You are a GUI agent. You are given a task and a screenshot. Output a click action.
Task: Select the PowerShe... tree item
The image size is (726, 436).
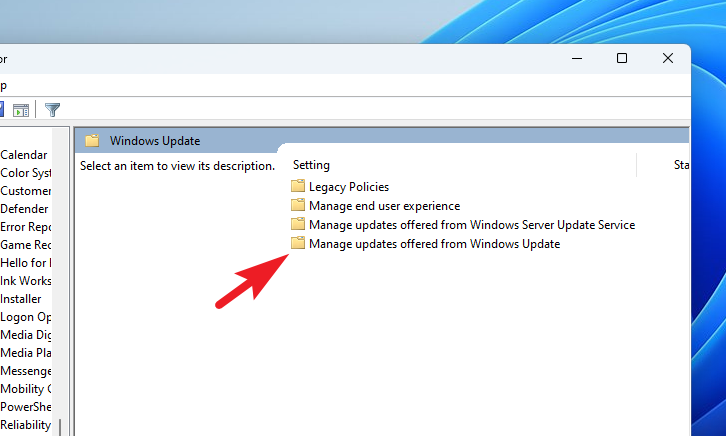pos(25,407)
